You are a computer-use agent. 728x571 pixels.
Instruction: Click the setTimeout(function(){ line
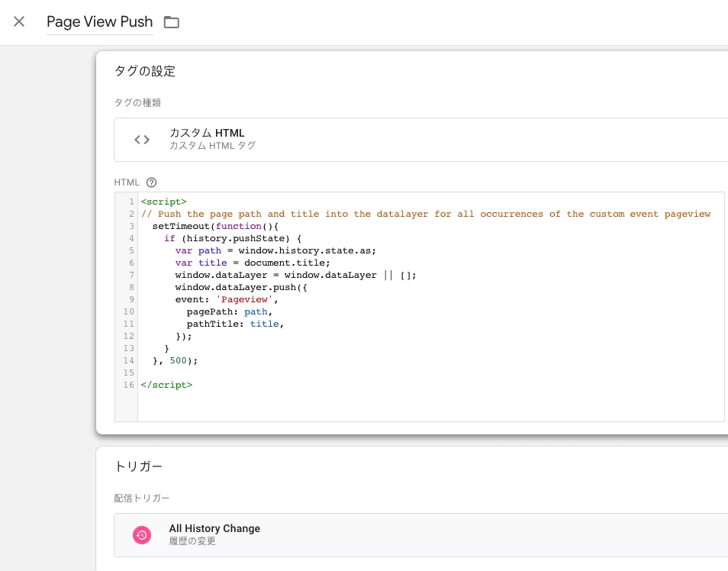tap(215, 226)
